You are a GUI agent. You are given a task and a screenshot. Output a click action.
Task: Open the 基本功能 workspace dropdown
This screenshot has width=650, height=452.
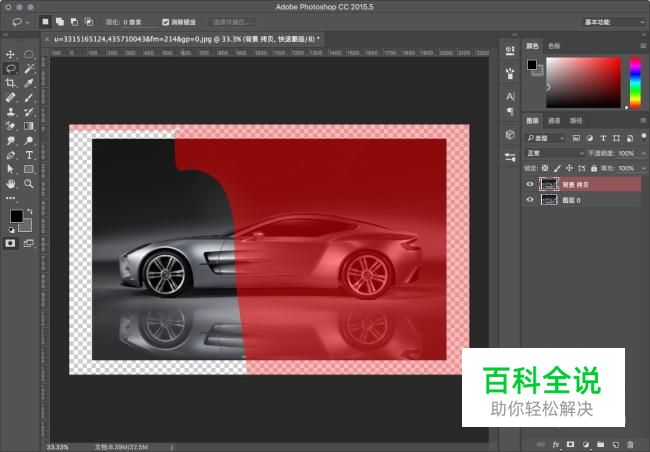pos(612,21)
